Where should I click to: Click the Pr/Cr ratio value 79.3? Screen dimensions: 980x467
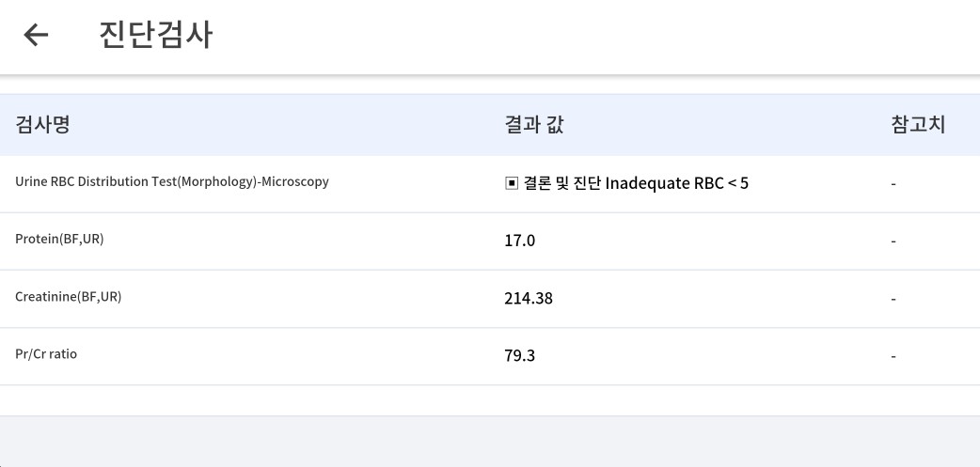tap(519, 356)
